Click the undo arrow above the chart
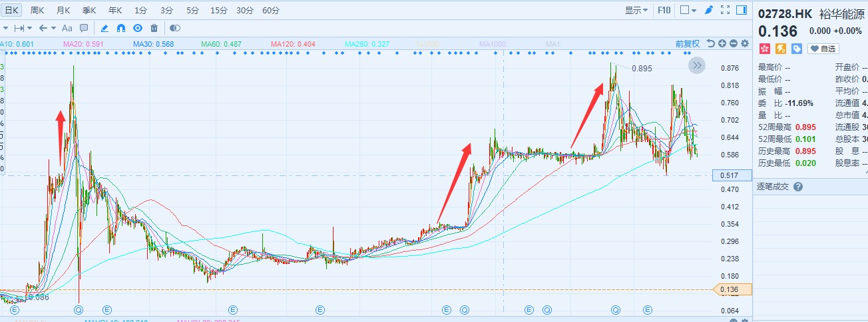The image size is (868, 322). 711,43
